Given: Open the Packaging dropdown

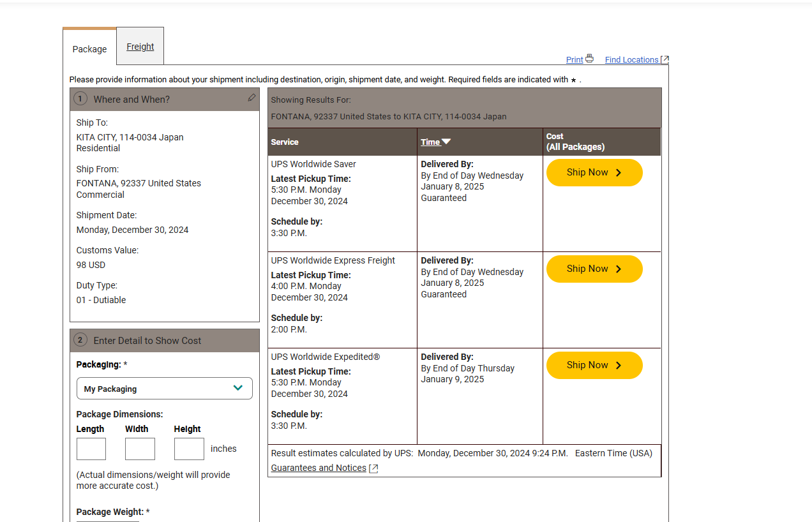Looking at the screenshot, I should click(165, 389).
